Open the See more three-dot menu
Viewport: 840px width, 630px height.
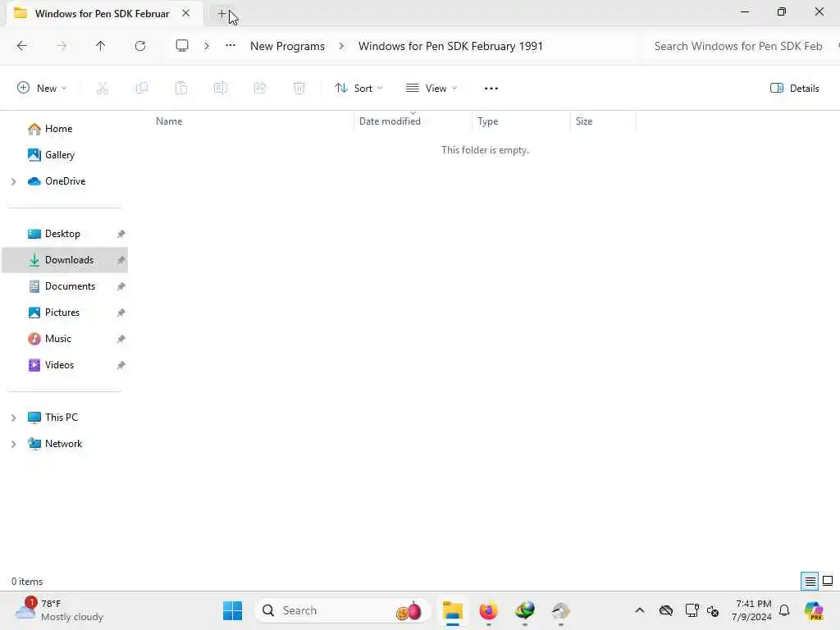coord(491,89)
